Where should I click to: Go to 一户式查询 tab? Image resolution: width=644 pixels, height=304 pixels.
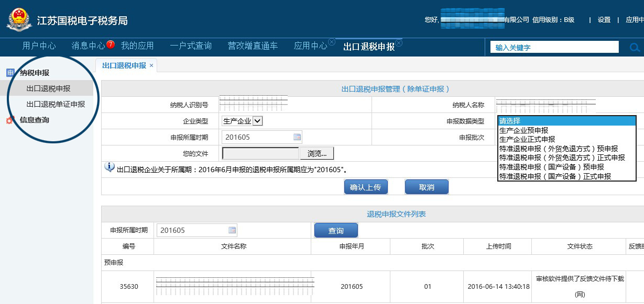[x=191, y=46]
